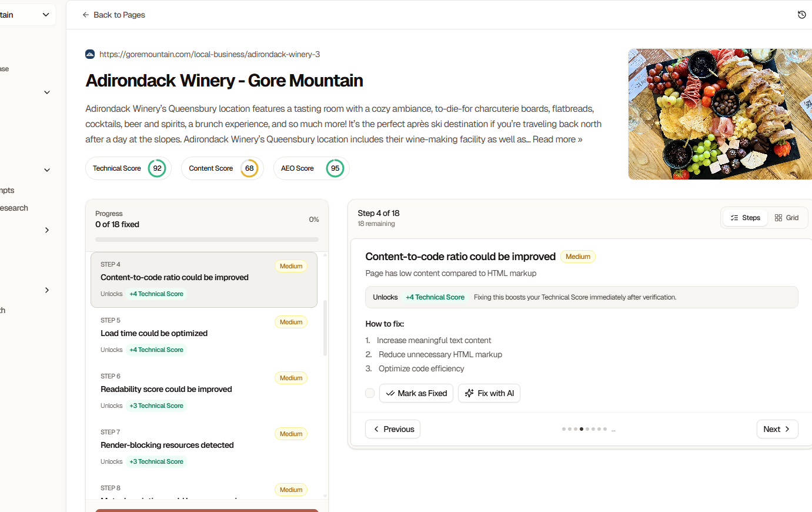Viewport: 812px width, 512px height.
Task: Select Step 7 Render-blocking resources detected
Action: coord(204,447)
